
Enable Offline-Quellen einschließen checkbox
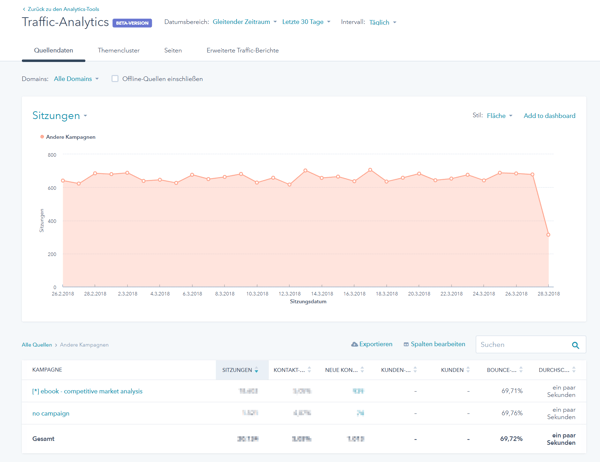115,78
